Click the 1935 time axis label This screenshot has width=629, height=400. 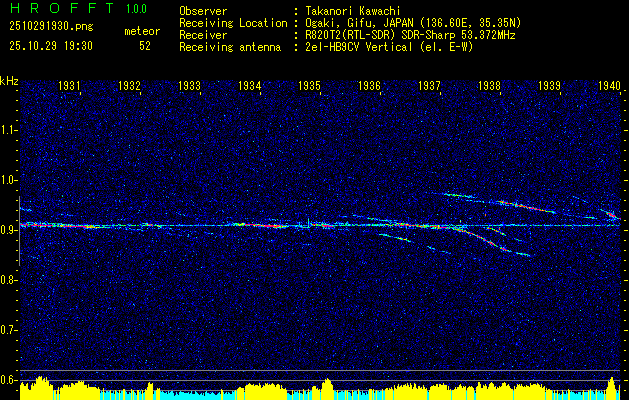point(309,85)
